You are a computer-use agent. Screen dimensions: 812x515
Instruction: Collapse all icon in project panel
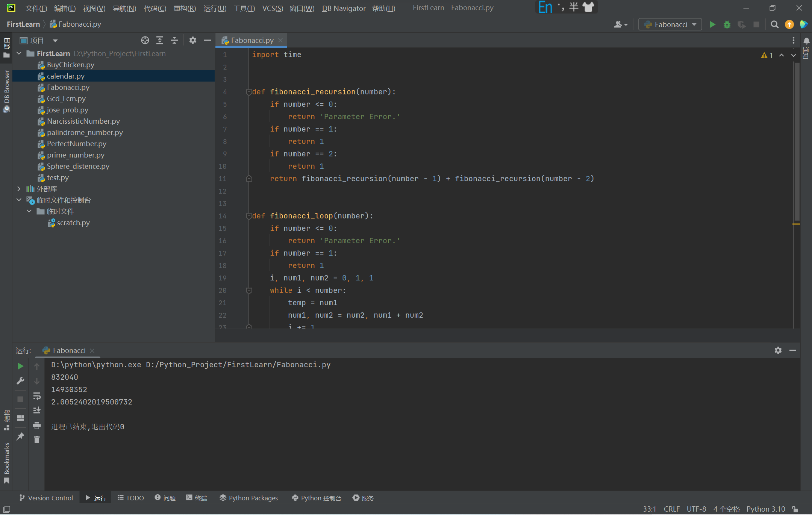coord(174,40)
